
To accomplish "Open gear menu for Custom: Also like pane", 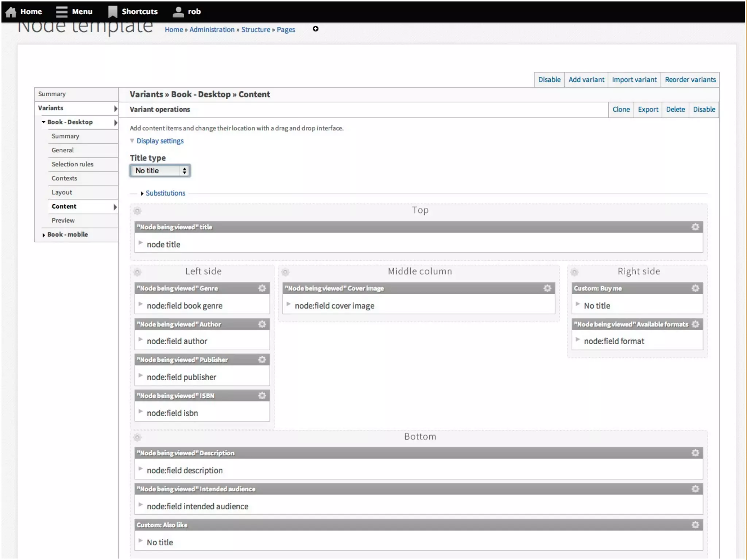I will pyautogui.click(x=695, y=525).
